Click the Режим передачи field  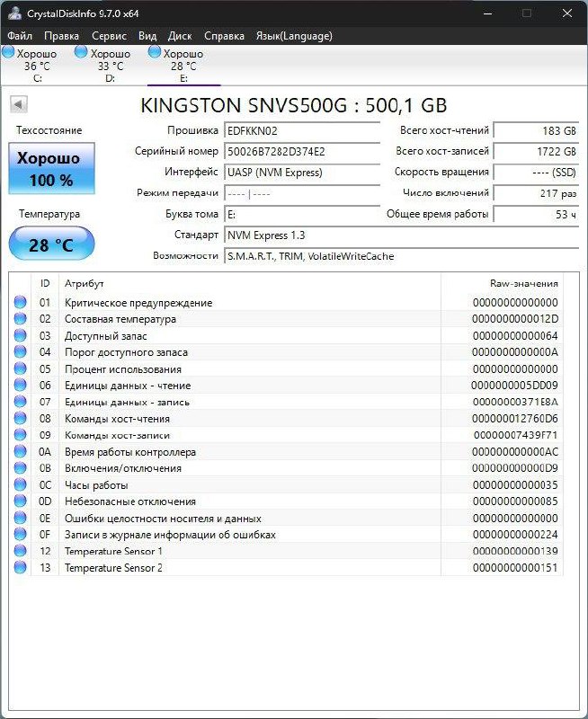302,193
